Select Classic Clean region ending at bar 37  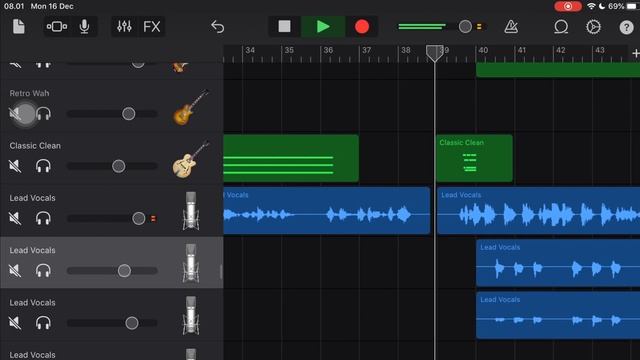(291, 158)
